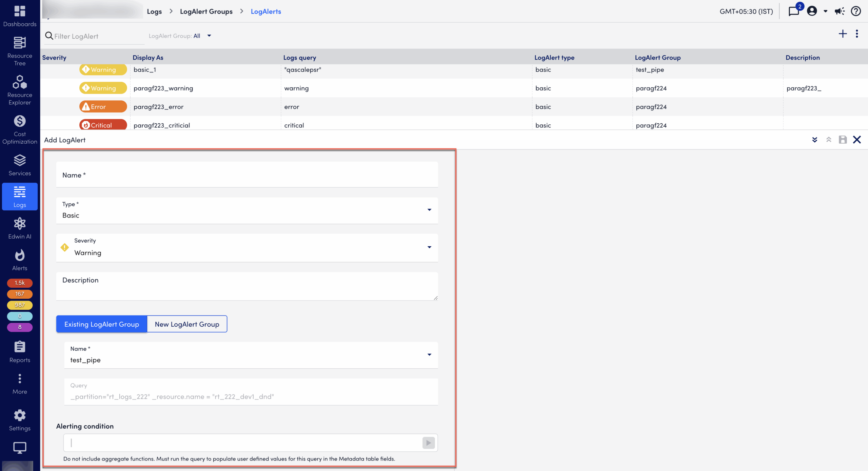Switch to the Existing LogAlert Group tab
The image size is (868, 471).
click(x=101, y=324)
